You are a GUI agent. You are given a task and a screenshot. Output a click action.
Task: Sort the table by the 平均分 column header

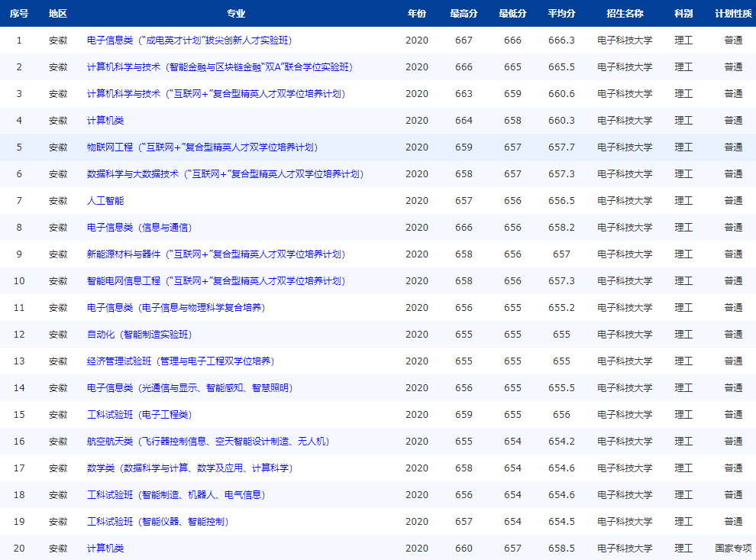pos(561,13)
